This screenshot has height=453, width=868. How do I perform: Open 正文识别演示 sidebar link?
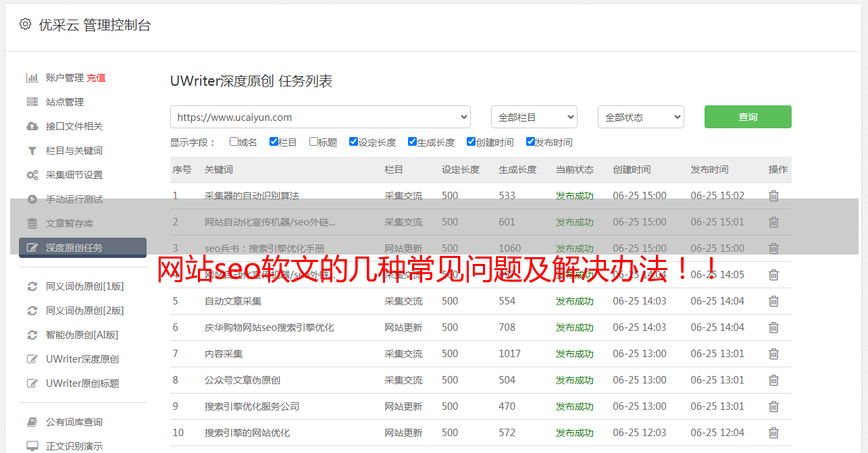pos(74,446)
